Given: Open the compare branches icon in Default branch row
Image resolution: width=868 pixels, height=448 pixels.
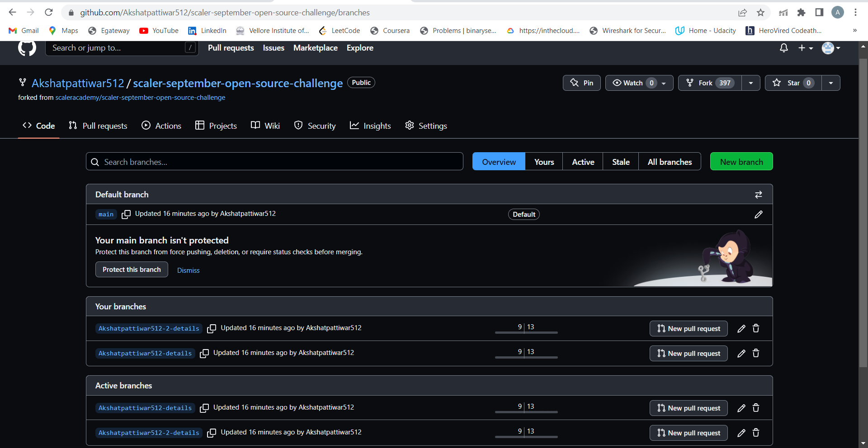Looking at the screenshot, I should tap(759, 194).
